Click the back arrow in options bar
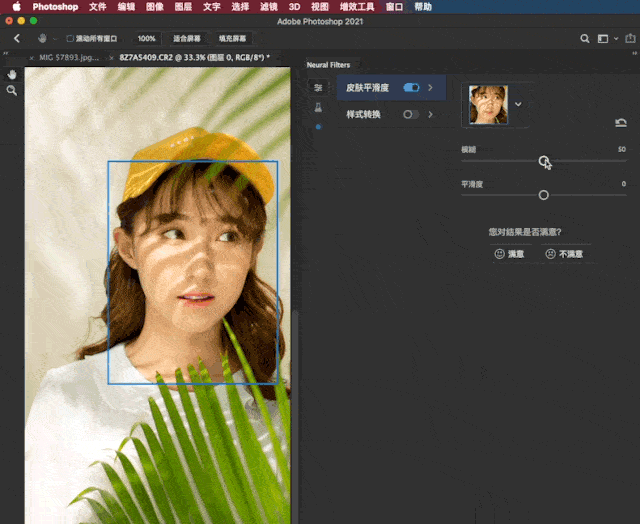640x524 pixels. click(x=17, y=38)
